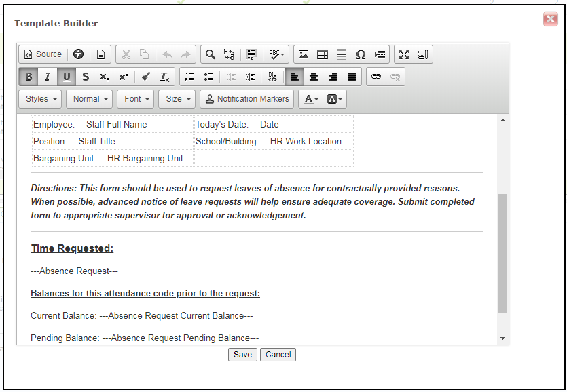This screenshot has width=567, height=392.
Task: Cancel the Template Builder
Action: coord(278,354)
